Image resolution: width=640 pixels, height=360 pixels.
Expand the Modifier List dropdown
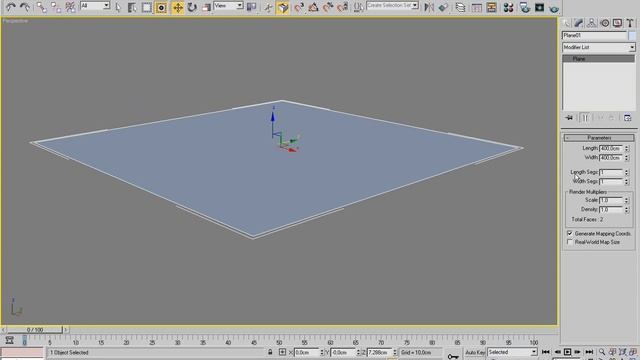point(599,47)
